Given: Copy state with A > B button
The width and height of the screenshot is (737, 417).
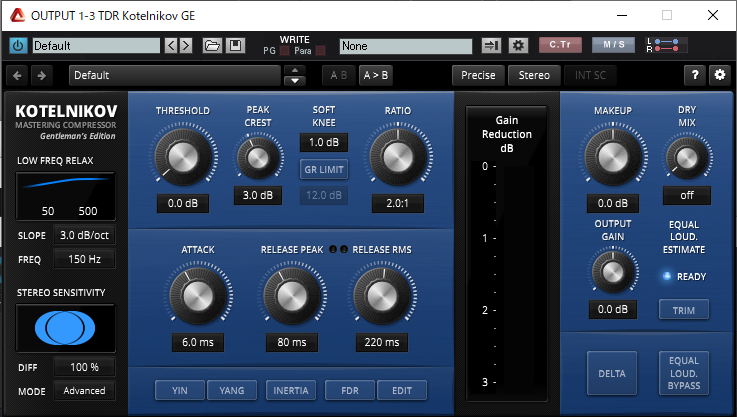Looking at the screenshot, I should click(x=376, y=75).
